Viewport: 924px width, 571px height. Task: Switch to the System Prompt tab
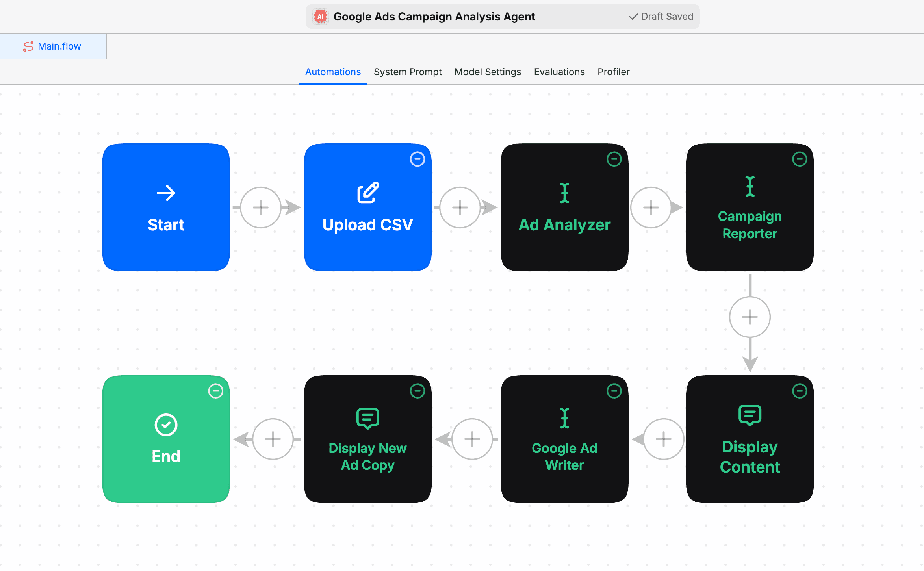pyautogui.click(x=408, y=72)
